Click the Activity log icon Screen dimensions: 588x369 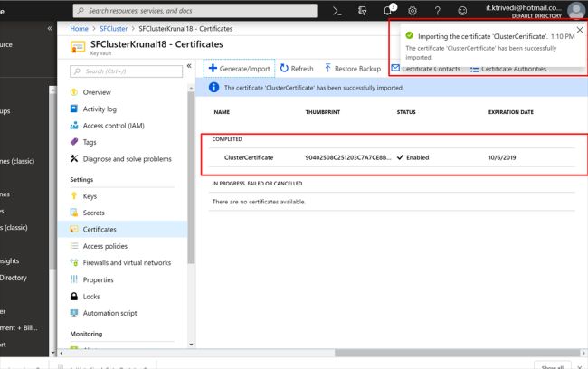(74, 109)
